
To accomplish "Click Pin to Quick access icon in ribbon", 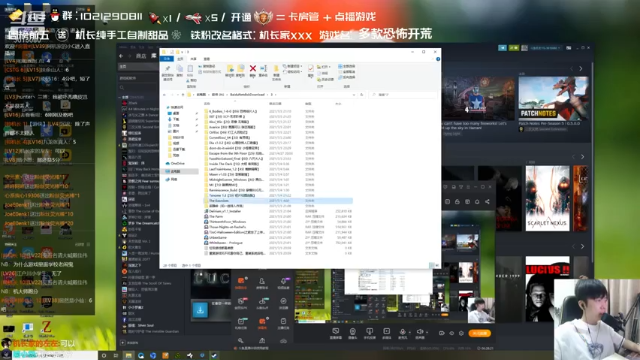I will coord(167,69).
